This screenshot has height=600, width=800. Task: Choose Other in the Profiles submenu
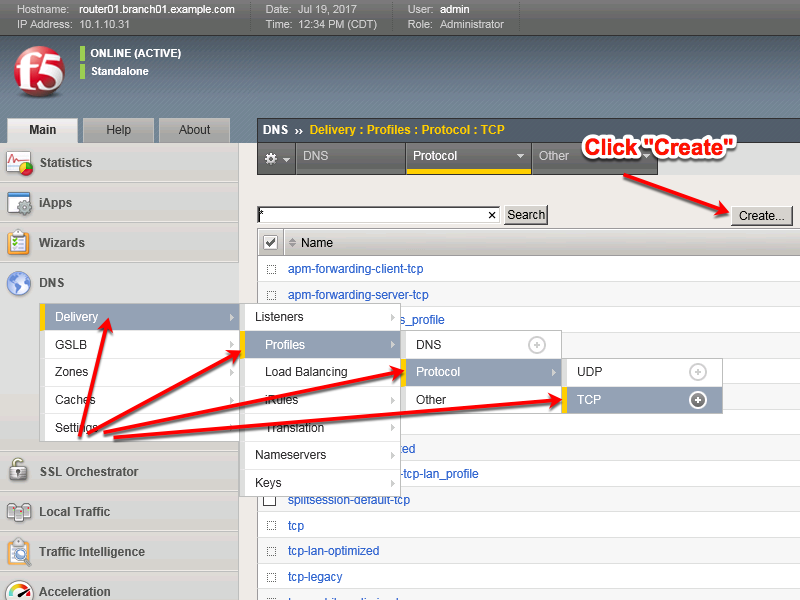[x=483, y=400]
